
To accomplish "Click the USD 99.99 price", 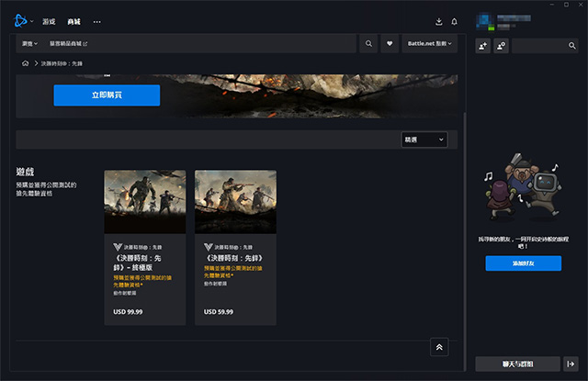I will click(x=128, y=312).
